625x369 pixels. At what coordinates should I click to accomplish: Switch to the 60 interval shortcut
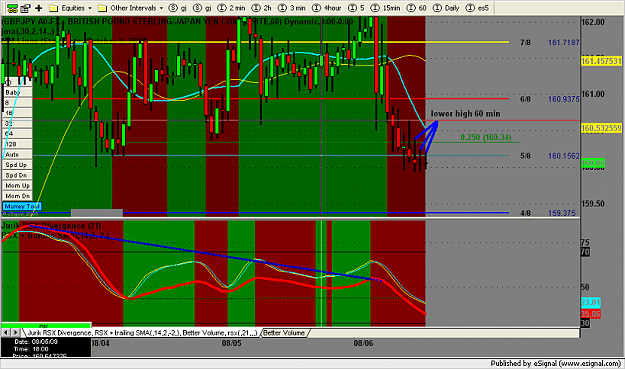click(417, 8)
